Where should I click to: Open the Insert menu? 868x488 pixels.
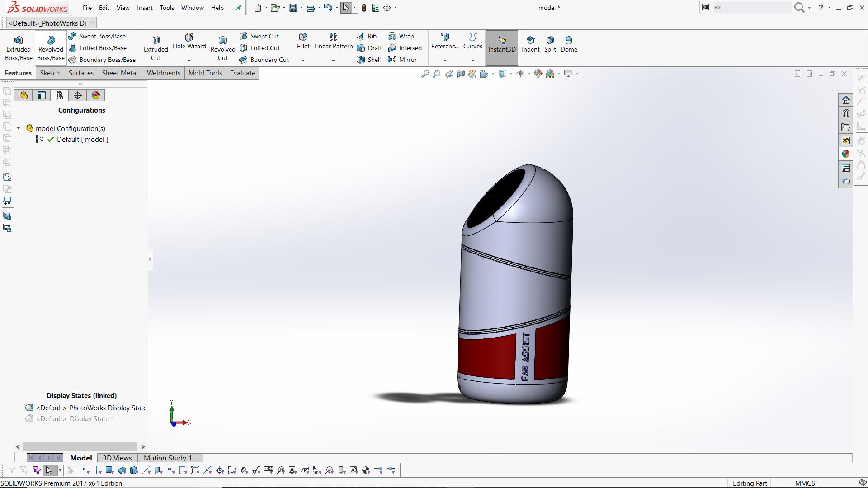click(x=145, y=8)
